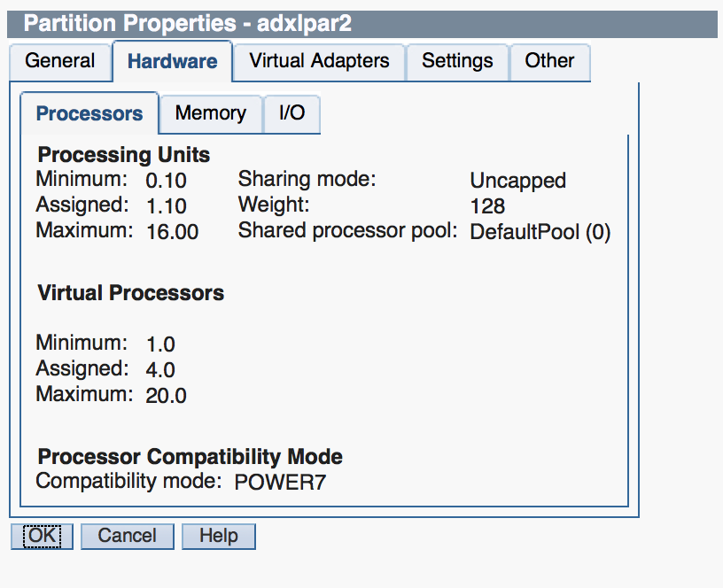Image resolution: width=723 pixels, height=588 pixels.
Task: Click the maximum virtual processors value 20.0
Action: coord(167,395)
